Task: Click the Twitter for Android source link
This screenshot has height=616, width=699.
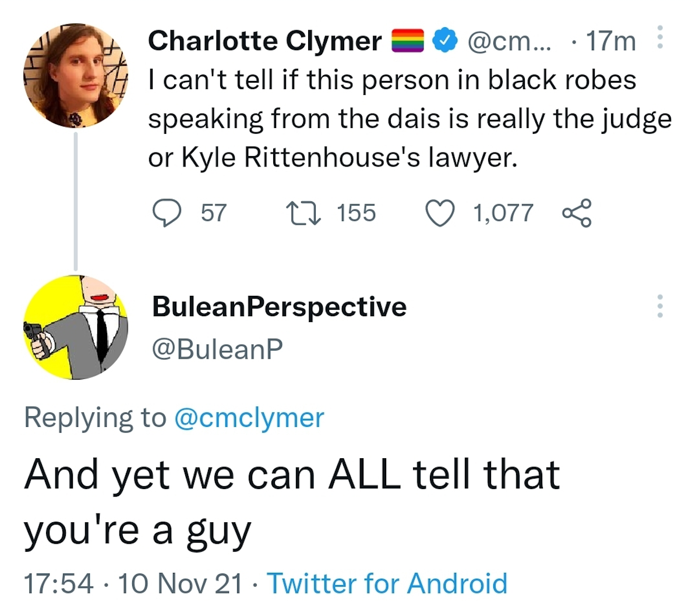Action: pyautogui.click(x=387, y=583)
